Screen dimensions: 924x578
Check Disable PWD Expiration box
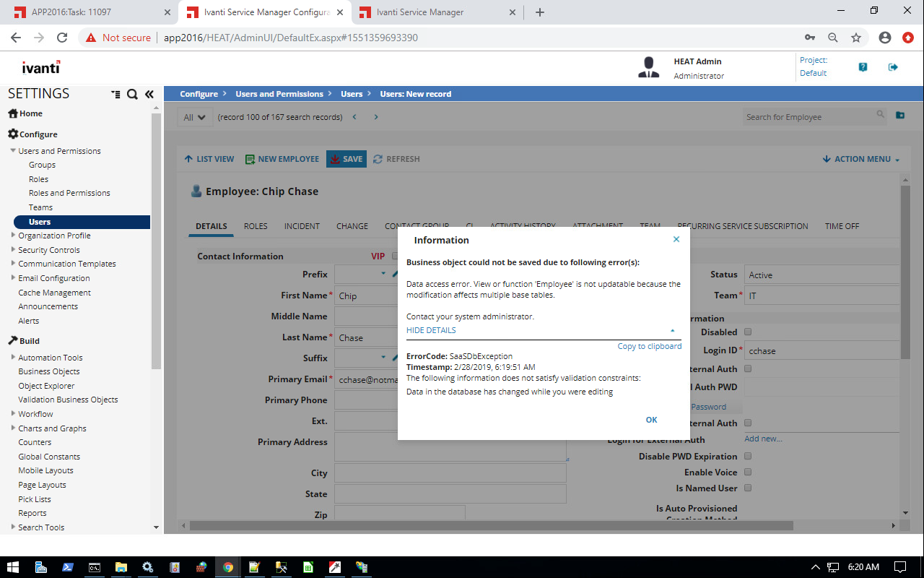(x=748, y=457)
